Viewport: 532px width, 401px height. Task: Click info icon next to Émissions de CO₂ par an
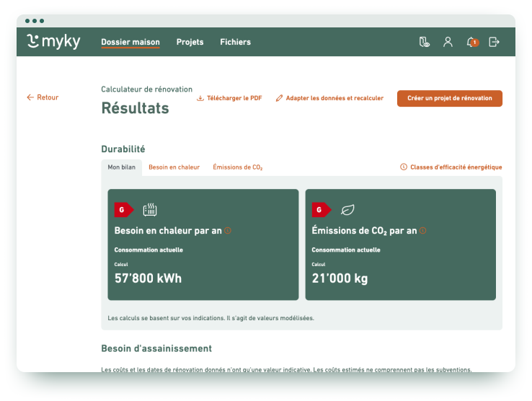tap(422, 231)
